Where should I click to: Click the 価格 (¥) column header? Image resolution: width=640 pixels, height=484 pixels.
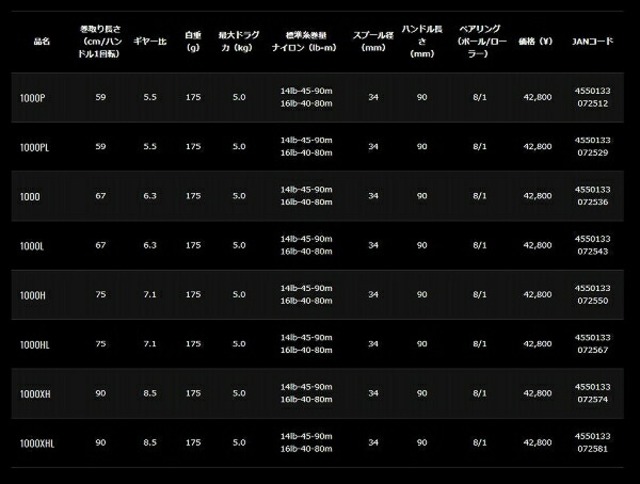[535, 41]
